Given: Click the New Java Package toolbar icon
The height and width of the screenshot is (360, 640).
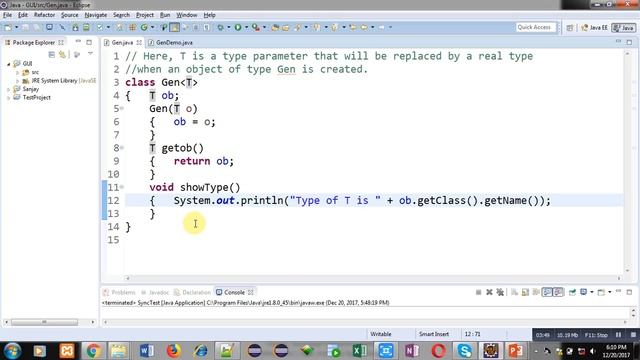Looking at the screenshot, I should [x=132, y=27].
